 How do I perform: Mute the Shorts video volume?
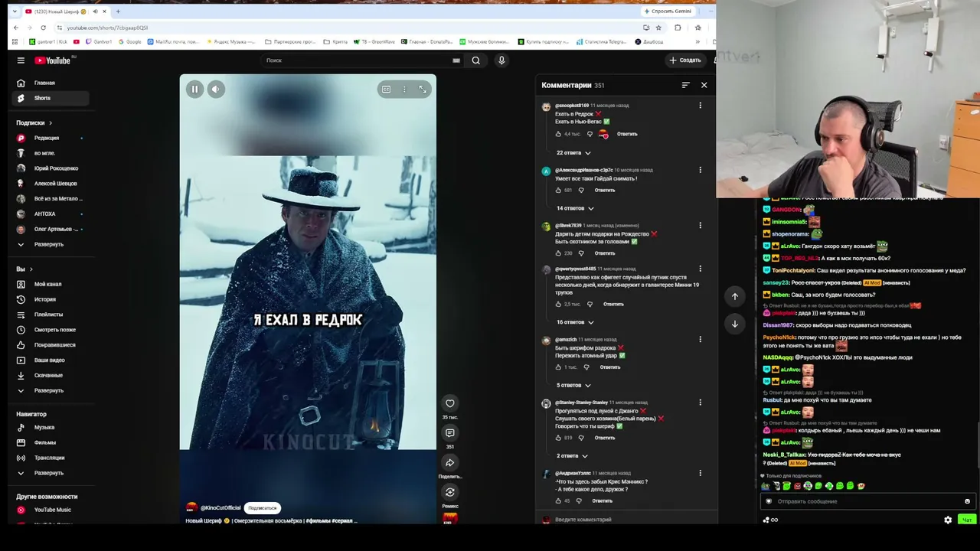(215, 90)
